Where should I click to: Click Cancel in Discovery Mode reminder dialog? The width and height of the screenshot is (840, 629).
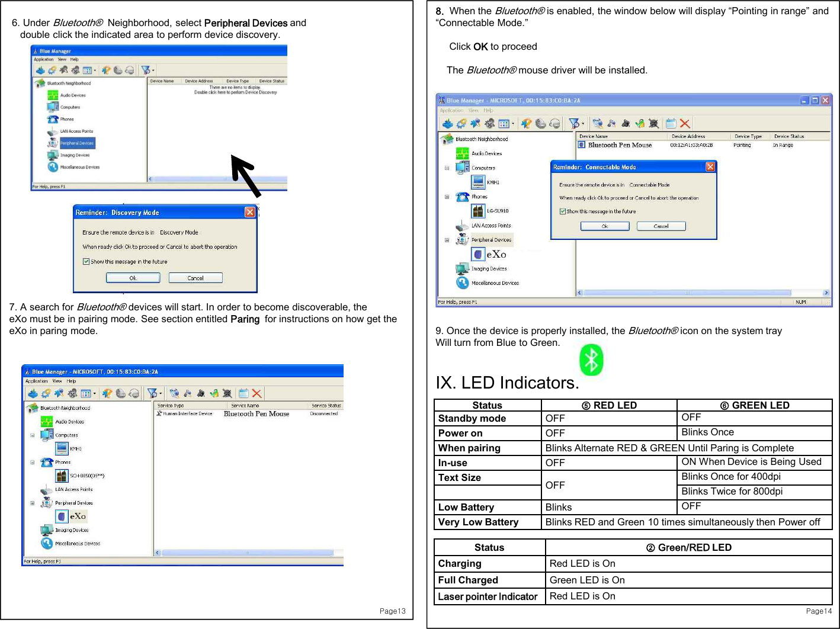(x=195, y=278)
